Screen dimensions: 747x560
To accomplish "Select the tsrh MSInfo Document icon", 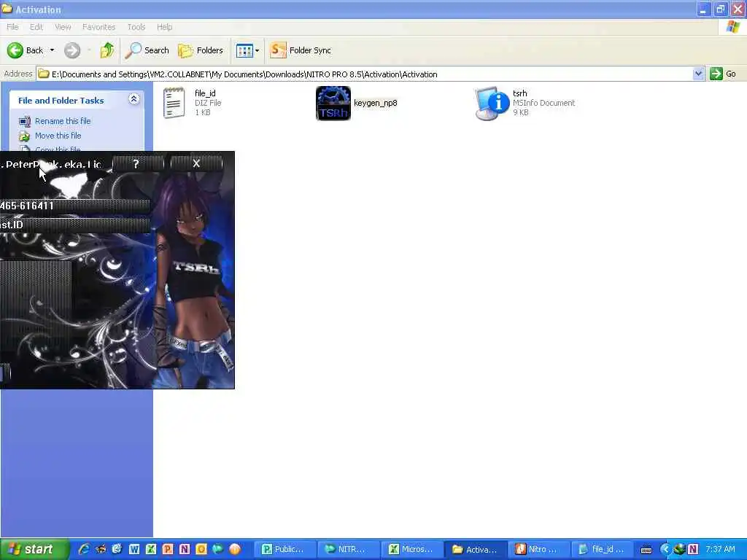I will click(x=492, y=103).
